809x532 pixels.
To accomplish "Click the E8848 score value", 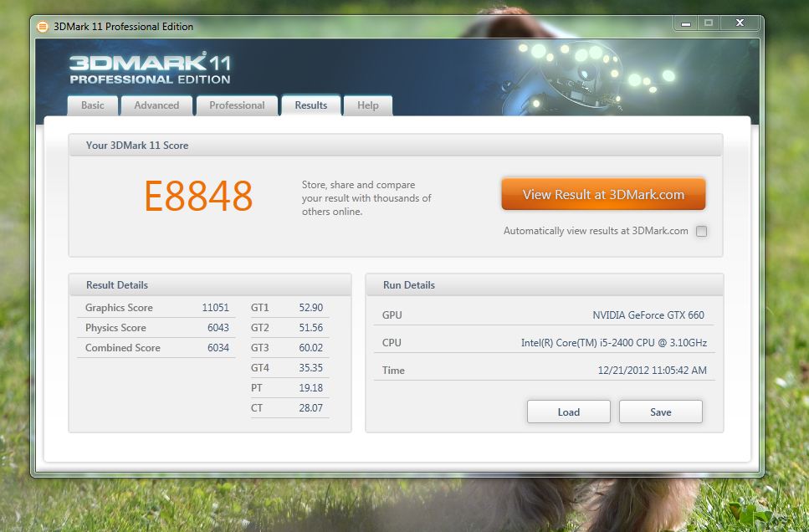I will [198, 196].
